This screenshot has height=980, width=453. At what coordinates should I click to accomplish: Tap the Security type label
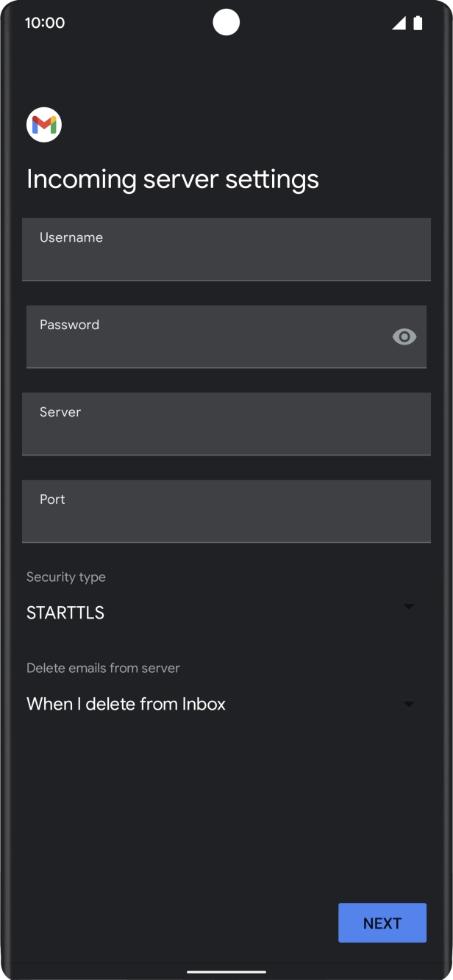66,577
